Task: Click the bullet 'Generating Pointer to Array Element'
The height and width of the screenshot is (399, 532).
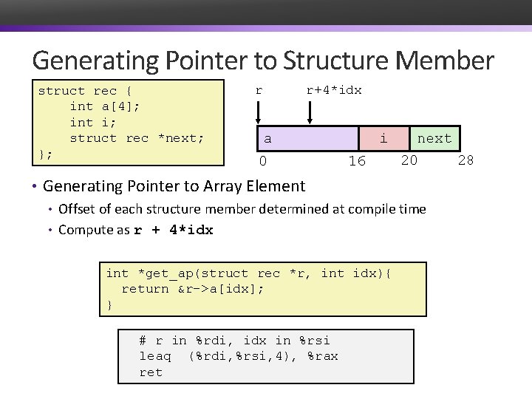Action: tap(174, 186)
